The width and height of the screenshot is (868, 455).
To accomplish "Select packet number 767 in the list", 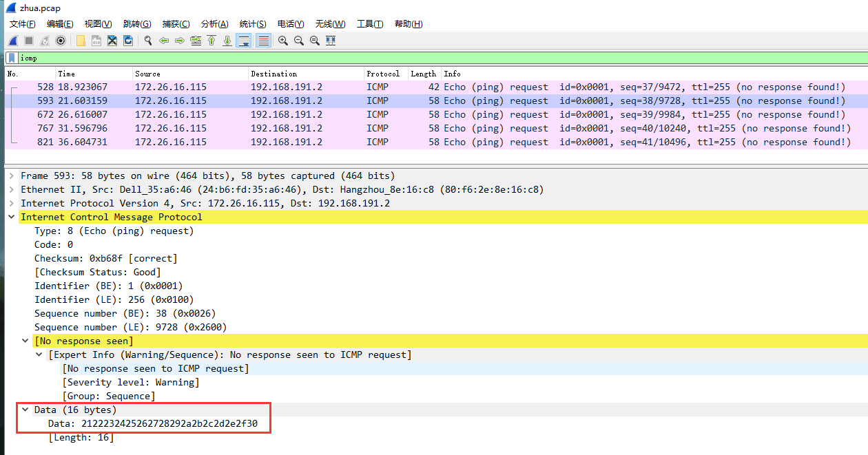I will (276, 128).
